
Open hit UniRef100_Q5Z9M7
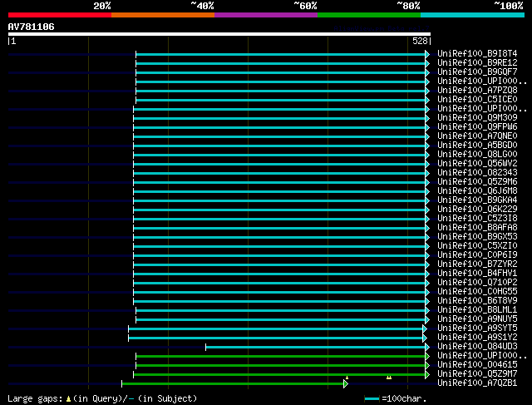point(477,374)
